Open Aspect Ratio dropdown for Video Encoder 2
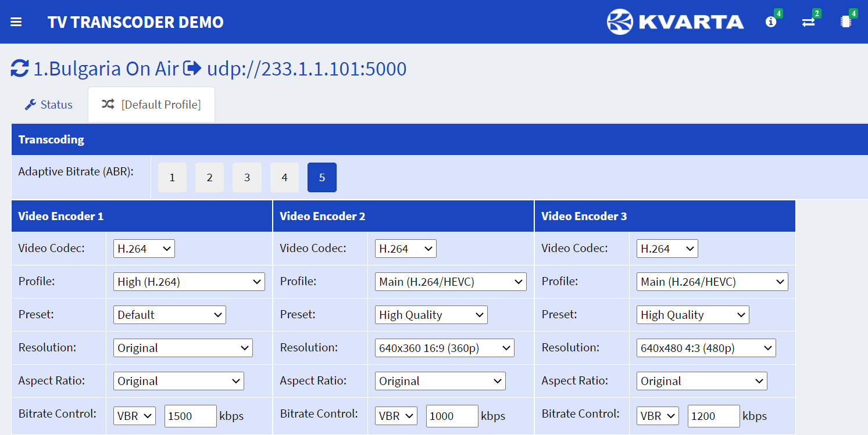The height and width of the screenshot is (435, 868). 440,381
